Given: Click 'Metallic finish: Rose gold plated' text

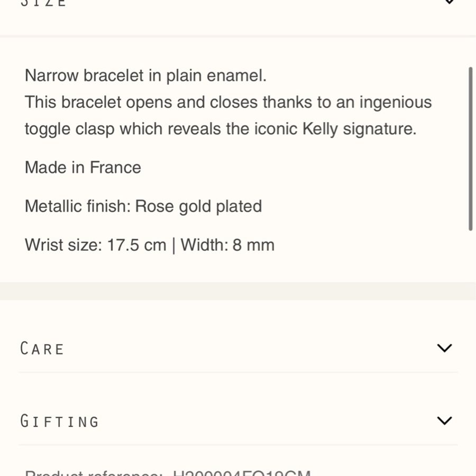Looking at the screenshot, I should 143,206.
